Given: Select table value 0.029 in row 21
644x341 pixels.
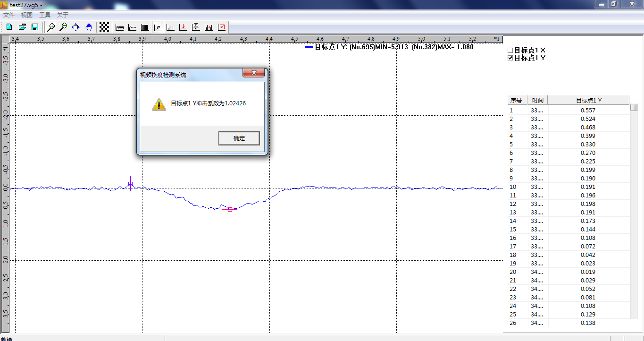Looking at the screenshot, I should coord(588,281).
